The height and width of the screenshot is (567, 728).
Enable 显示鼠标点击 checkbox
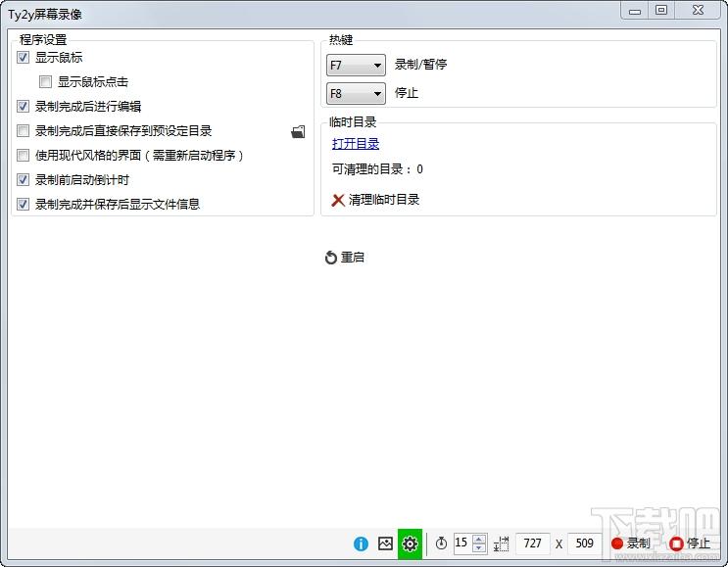45,82
